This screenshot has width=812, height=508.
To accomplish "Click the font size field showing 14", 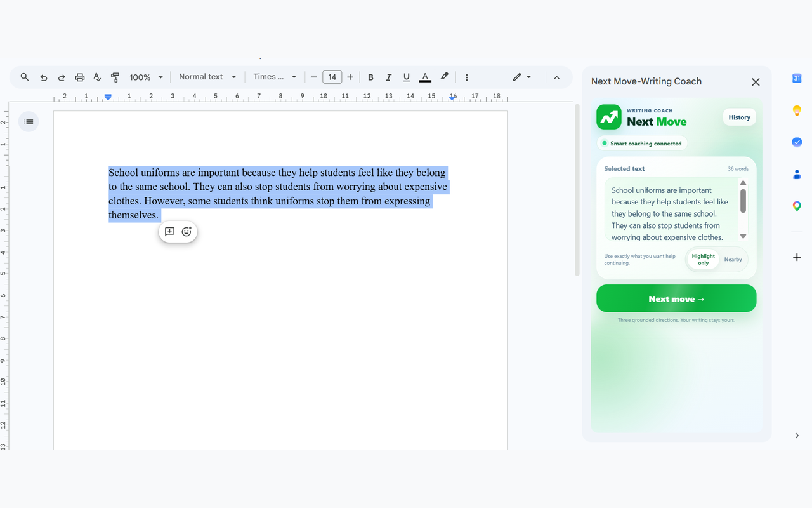I will (332, 77).
